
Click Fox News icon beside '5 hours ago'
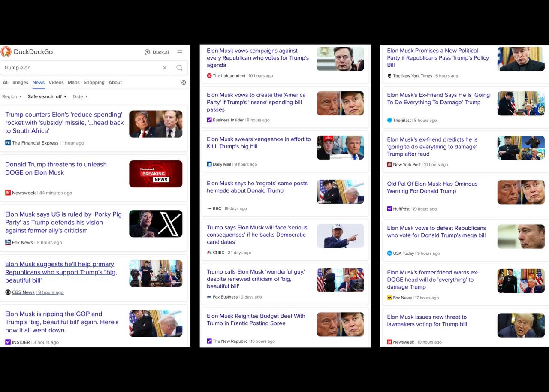pos(8,242)
